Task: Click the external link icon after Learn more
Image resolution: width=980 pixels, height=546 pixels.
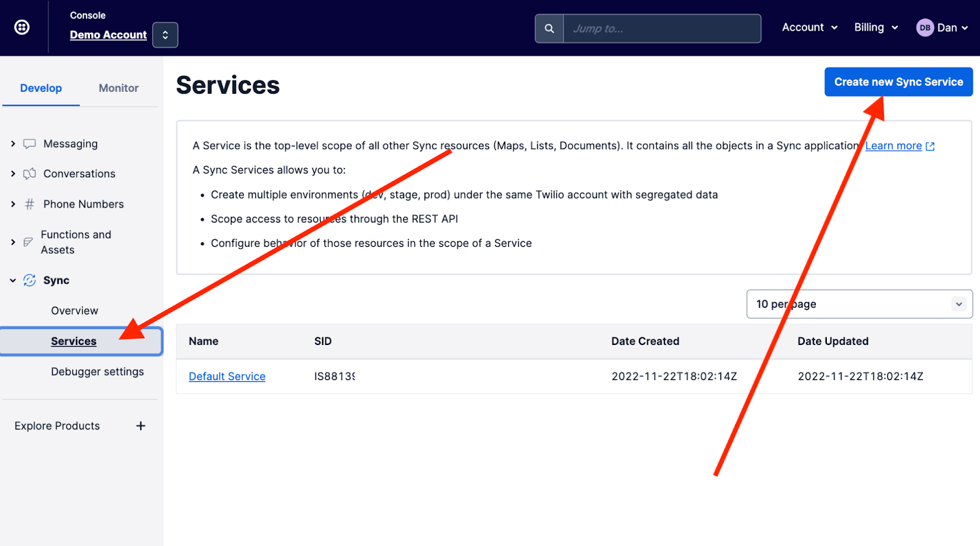Action: pyautogui.click(x=930, y=146)
